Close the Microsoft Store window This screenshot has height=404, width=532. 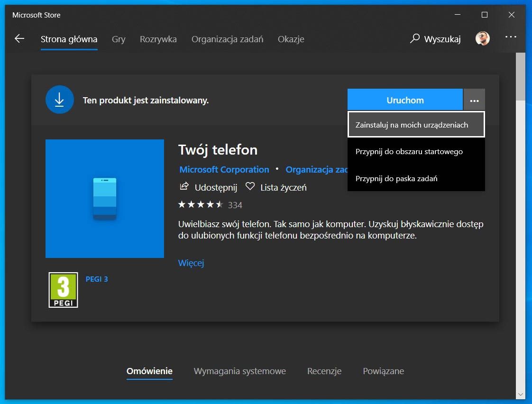(511, 15)
